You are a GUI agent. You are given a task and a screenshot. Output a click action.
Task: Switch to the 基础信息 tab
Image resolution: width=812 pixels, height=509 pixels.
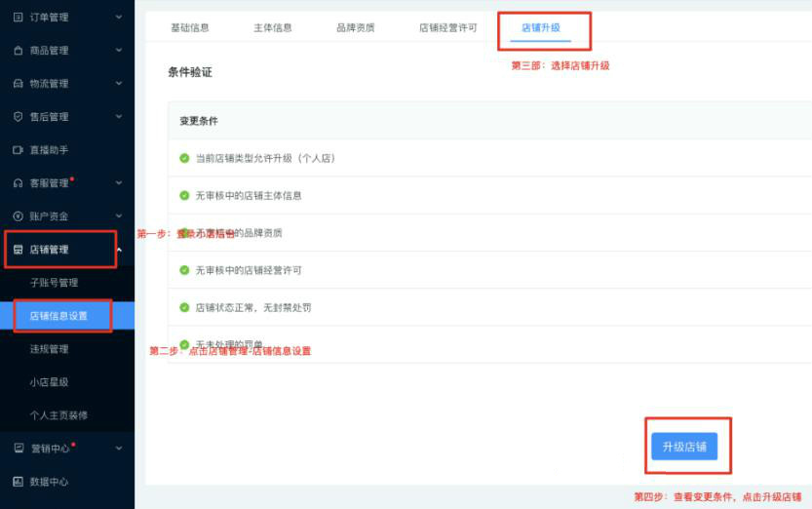coord(190,28)
